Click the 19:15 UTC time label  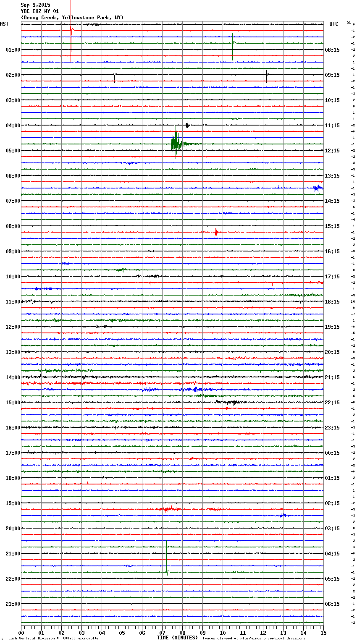tap(332, 327)
